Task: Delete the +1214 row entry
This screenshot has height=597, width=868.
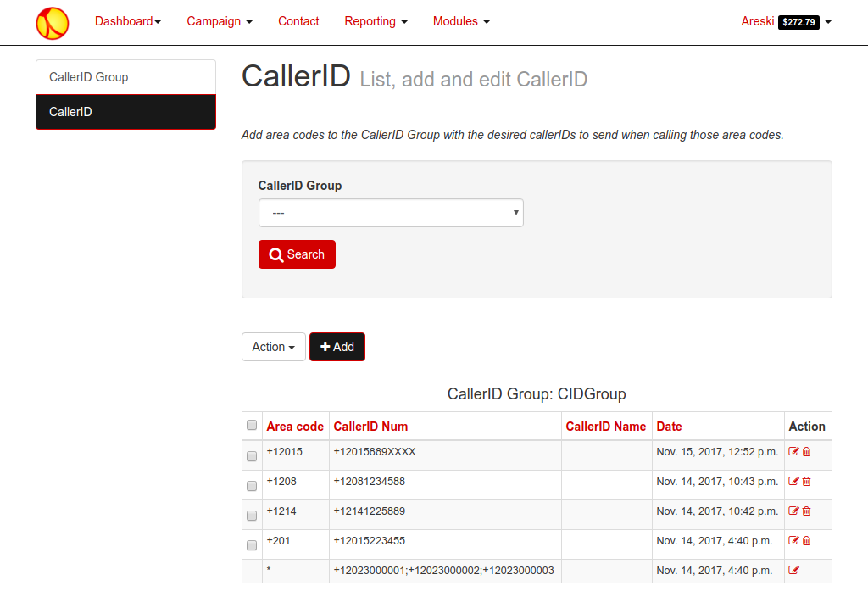Action: [x=807, y=511]
